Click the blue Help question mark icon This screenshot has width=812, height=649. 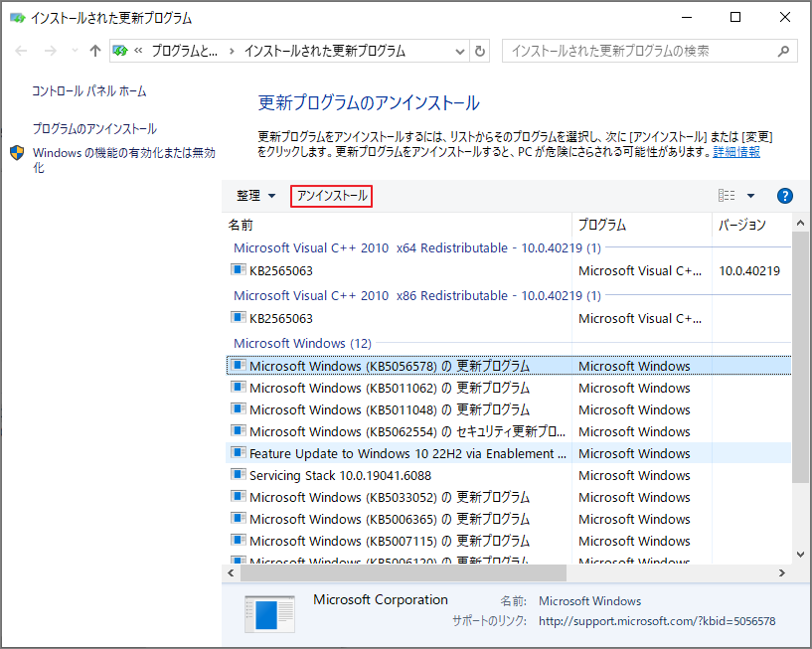785,195
